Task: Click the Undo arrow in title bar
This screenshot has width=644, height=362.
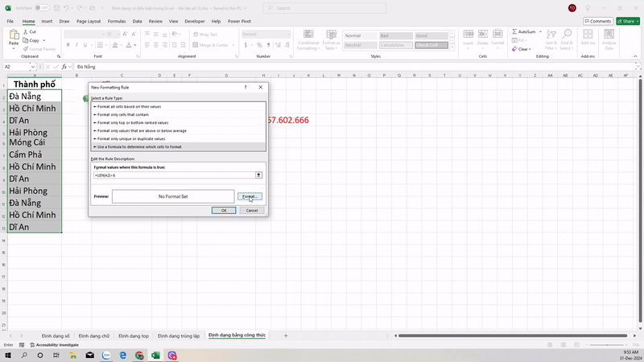Action: tap(66, 8)
